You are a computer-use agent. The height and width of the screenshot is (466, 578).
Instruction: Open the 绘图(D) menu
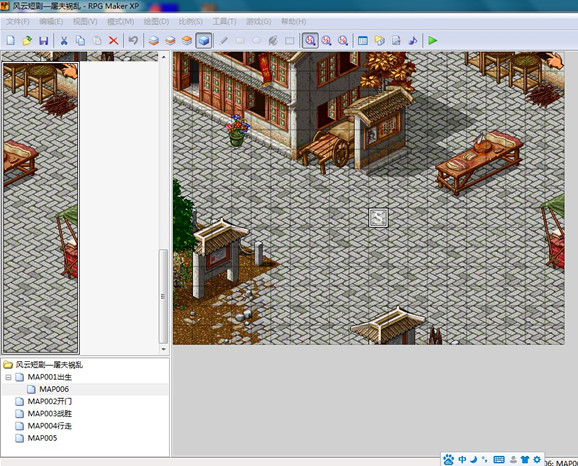tap(156, 21)
